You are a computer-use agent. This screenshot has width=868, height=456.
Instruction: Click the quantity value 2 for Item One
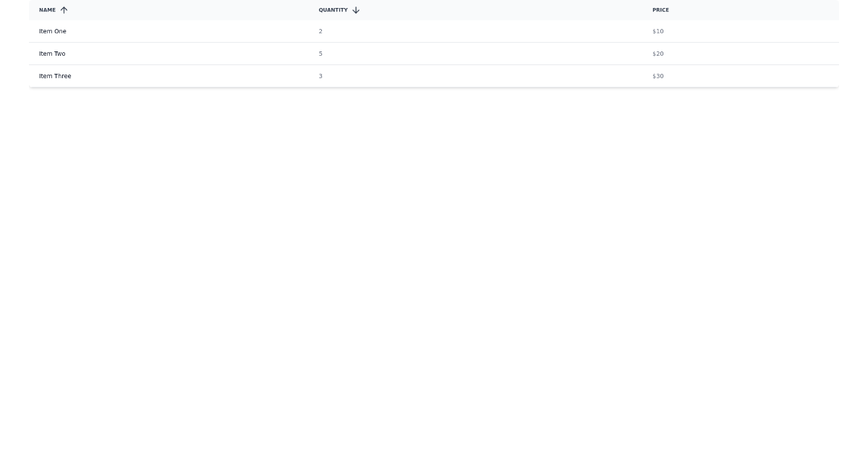[x=320, y=31]
